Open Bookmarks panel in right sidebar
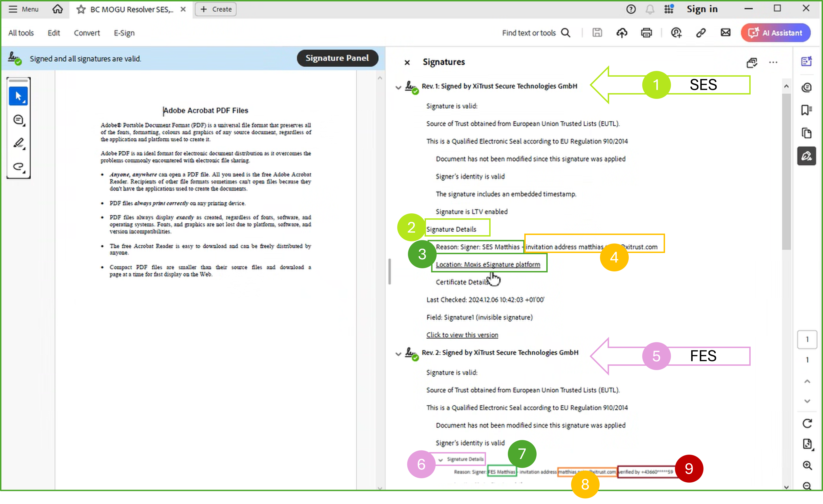The width and height of the screenshot is (823, 504). [806, 110]
